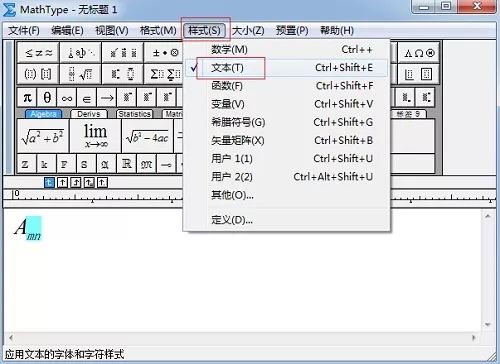Viewport: 500px width, 364px height.
Task: Insert the element-of symbol
Action: pyautogui.click(x=87, y=98)
